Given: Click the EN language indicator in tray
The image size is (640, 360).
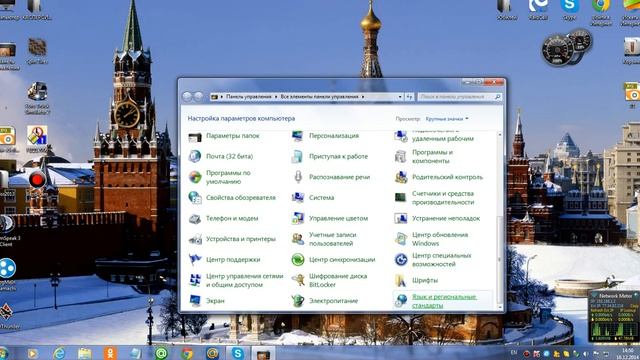Looking at the screenshot, I should pos(513,353).
